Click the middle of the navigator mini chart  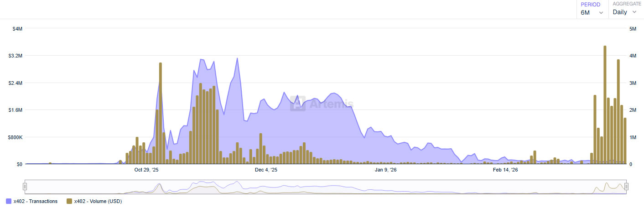pos(326,187)
